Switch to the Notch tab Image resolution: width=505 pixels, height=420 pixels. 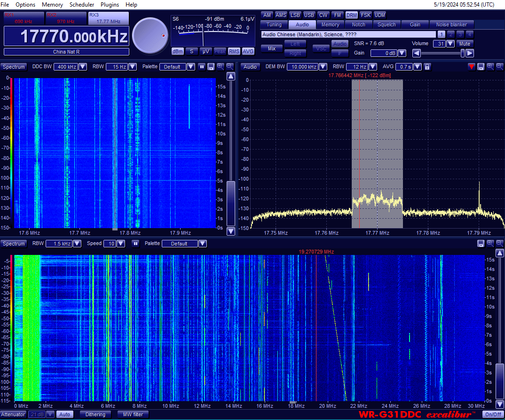tap(358, 24)
